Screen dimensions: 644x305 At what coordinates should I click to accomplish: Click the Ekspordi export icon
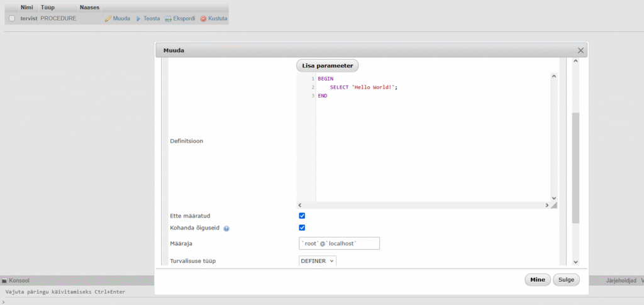coord(169,19)
